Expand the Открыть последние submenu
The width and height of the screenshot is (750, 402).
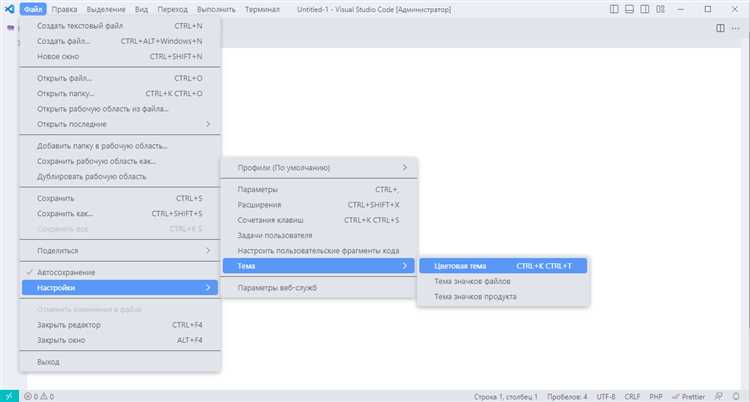[120, 124]
